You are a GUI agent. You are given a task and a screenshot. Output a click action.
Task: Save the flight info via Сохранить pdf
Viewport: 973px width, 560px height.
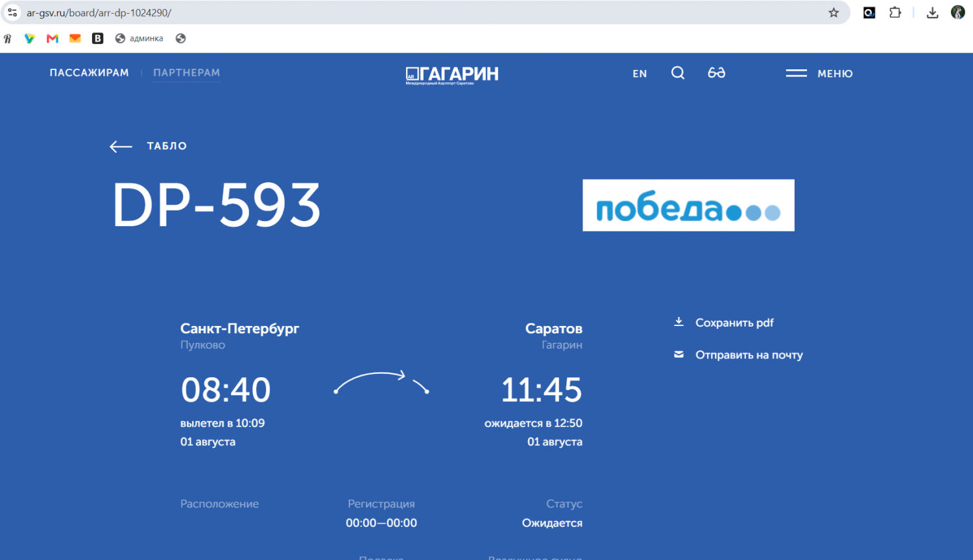pyautogui.click(x=734, y=323)
